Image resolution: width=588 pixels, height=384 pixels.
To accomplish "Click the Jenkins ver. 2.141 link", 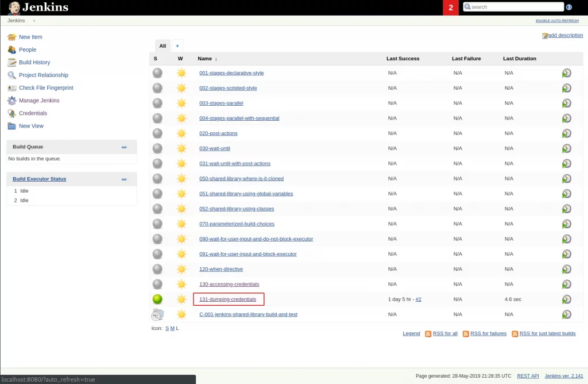I will point(564,376).
